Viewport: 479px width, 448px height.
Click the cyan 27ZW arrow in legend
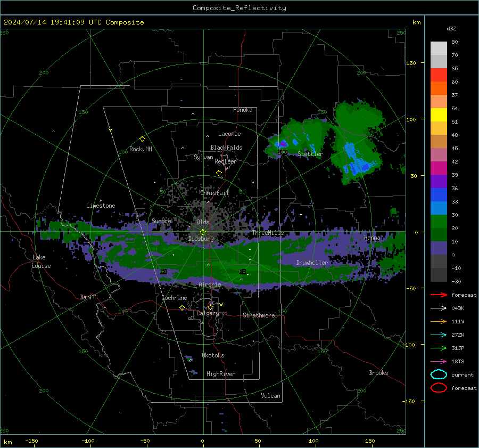439,335
